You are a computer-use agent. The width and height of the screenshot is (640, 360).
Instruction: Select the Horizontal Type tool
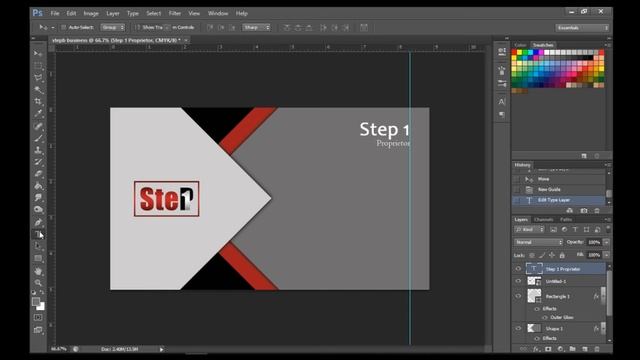click(x=38, y=234)
